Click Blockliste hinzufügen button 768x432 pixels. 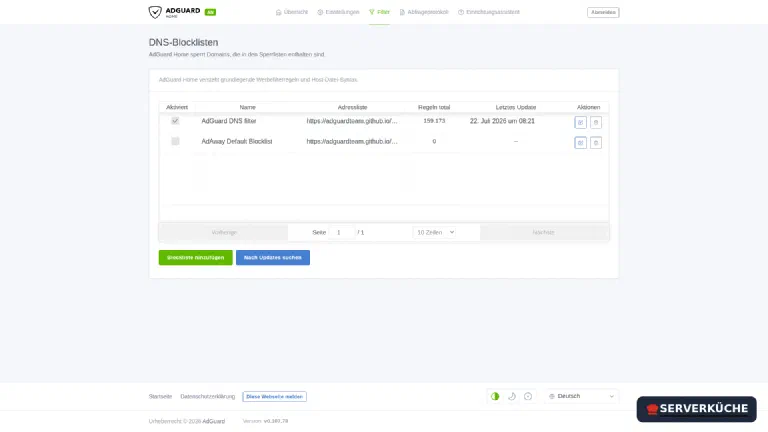point(195,258)
